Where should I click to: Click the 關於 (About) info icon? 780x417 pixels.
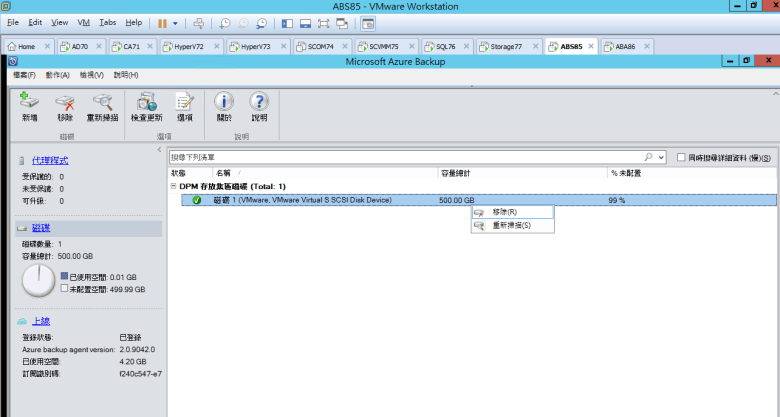[224, 104]
